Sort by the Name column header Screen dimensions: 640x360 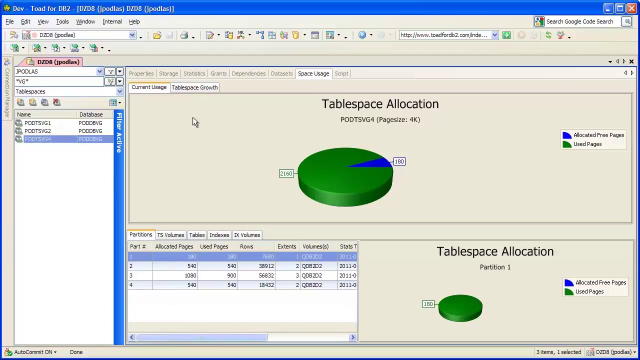(x=46, y=115)
